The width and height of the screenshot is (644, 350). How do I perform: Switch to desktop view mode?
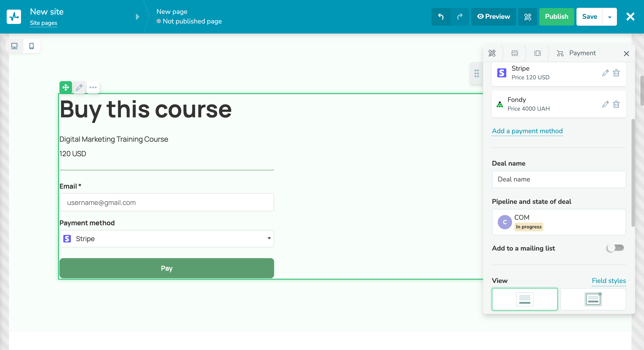[x=14, y=46]
